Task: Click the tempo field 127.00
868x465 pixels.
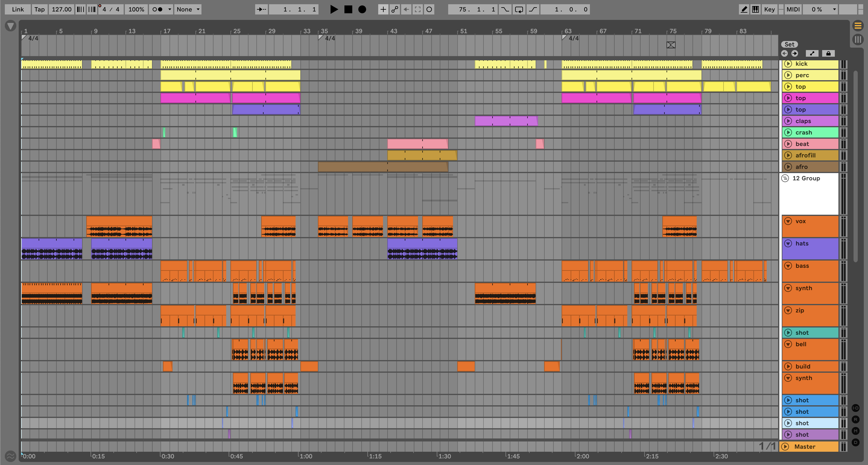Action: pos(61,9)
